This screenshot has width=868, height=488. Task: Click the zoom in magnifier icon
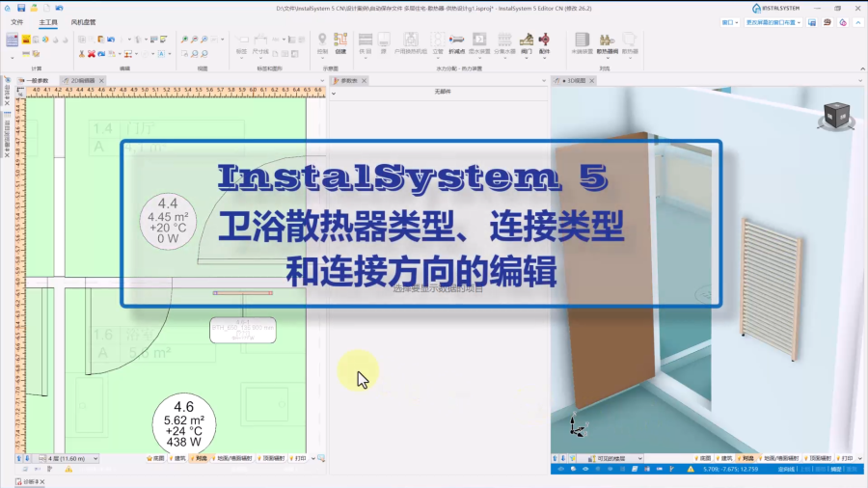click(184, 40)
